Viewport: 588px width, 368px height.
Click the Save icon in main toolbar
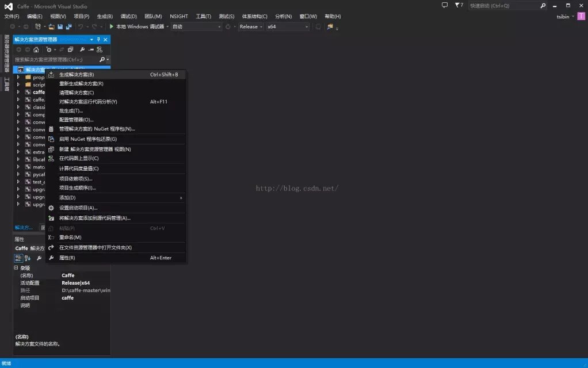tap(60, 26)
